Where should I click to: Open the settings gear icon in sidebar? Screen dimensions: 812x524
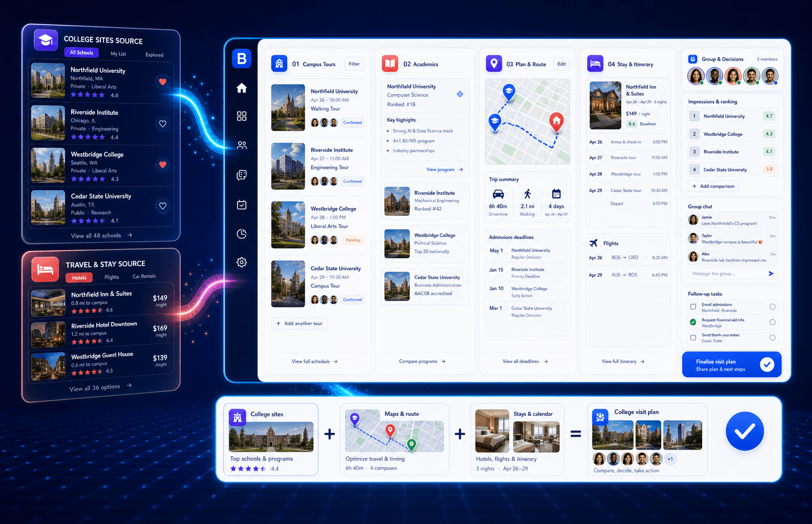(241, 263)
